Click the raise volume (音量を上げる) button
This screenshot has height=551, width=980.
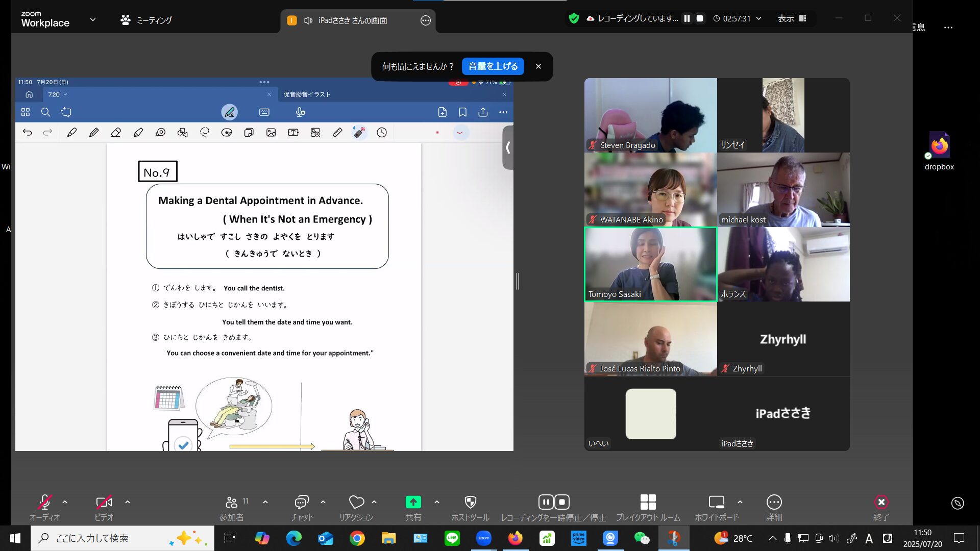(493, 66)
